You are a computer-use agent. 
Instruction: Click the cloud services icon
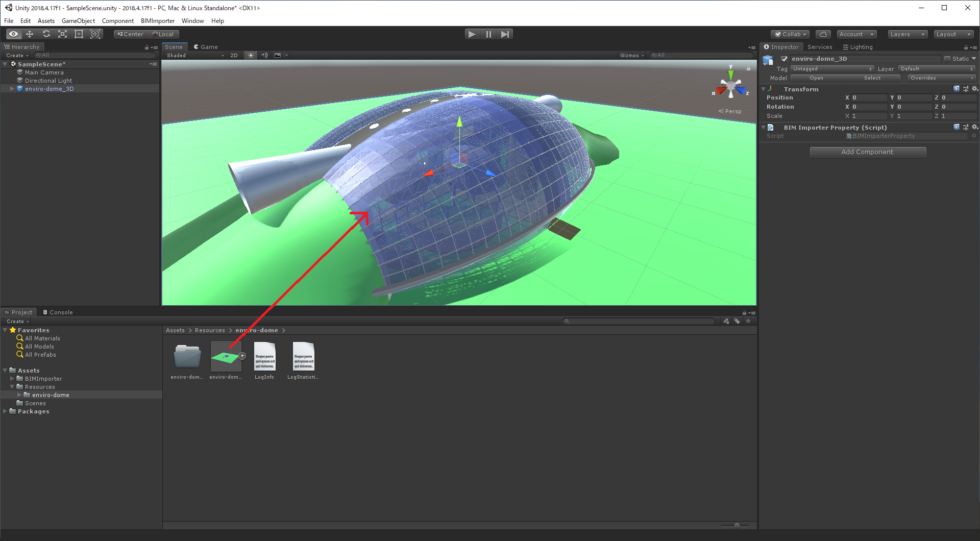[x=823, y=34]
